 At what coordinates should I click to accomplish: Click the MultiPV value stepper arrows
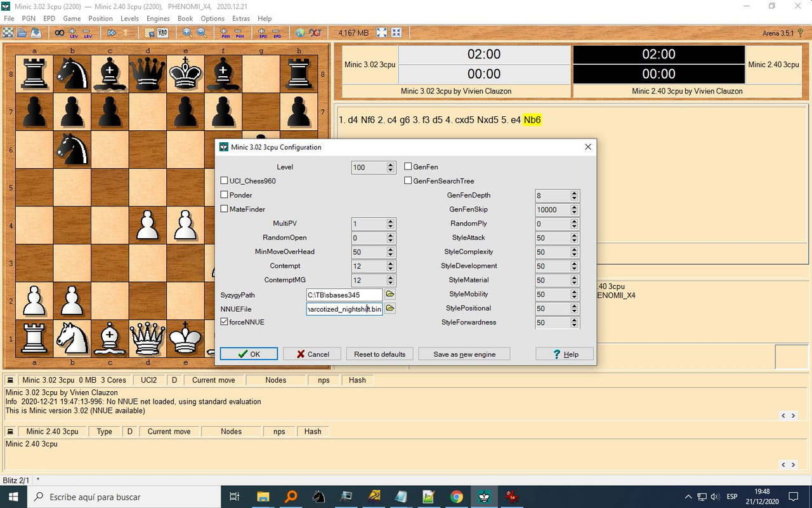coord(390,224)
